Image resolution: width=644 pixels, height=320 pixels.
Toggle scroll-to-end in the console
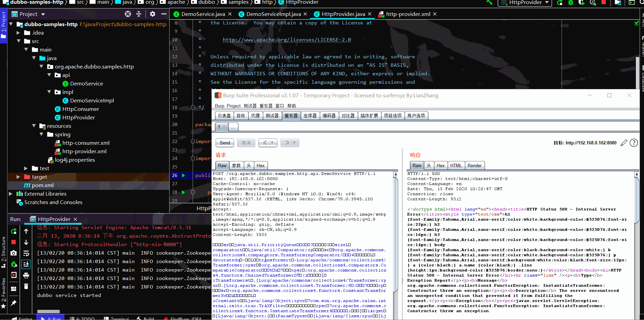tap(26, 264)
